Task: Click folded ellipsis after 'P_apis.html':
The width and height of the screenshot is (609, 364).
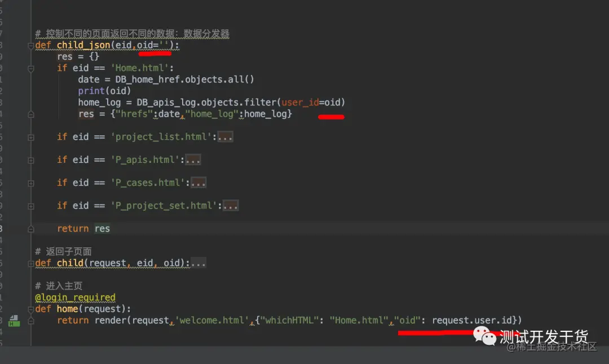Action: (x=193, y=160)
